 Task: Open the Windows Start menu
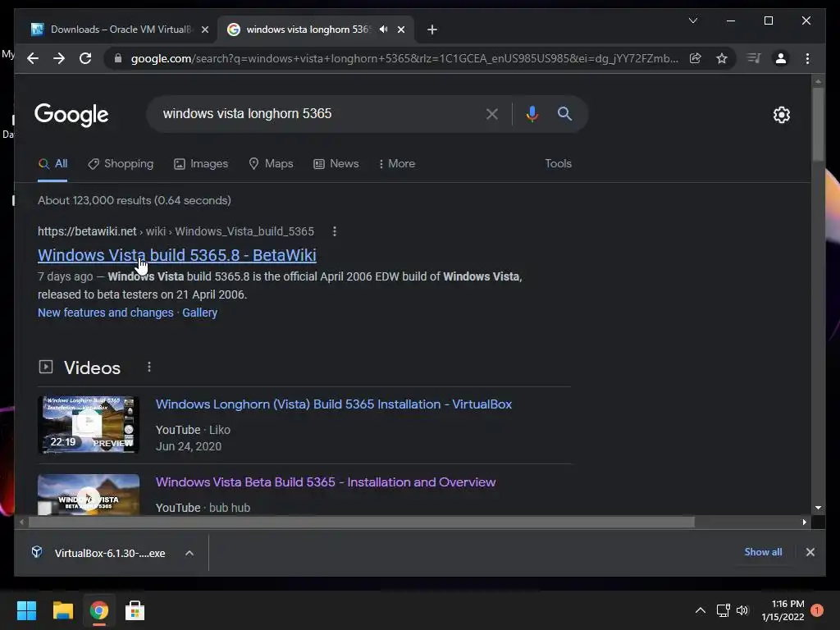point(26,610)
